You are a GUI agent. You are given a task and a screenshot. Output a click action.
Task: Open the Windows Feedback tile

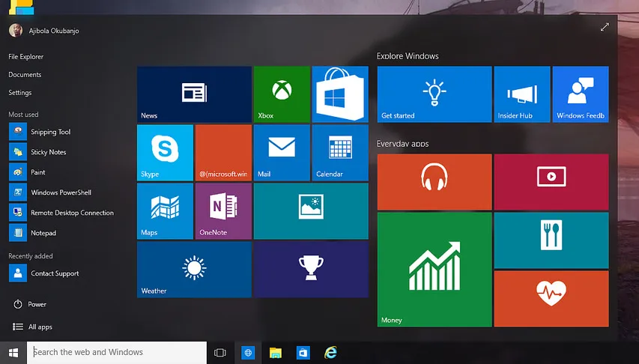point(581,94)
